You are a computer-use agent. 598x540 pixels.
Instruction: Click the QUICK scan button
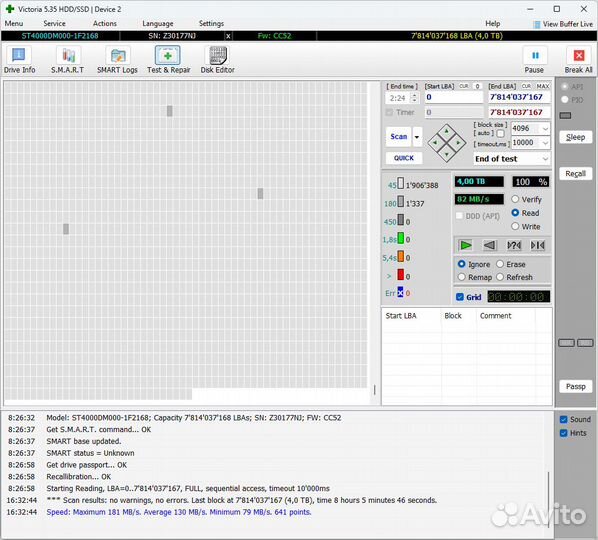pos(404,158)
